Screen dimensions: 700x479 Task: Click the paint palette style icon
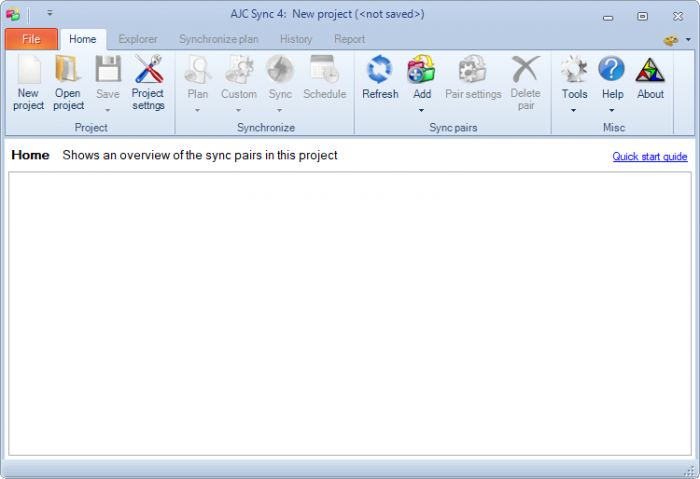671,39
